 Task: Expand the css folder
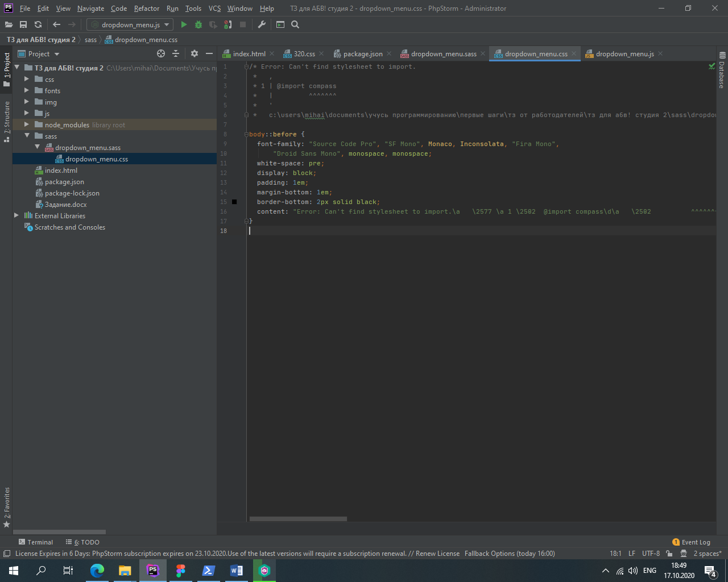[x=26, y=79]
